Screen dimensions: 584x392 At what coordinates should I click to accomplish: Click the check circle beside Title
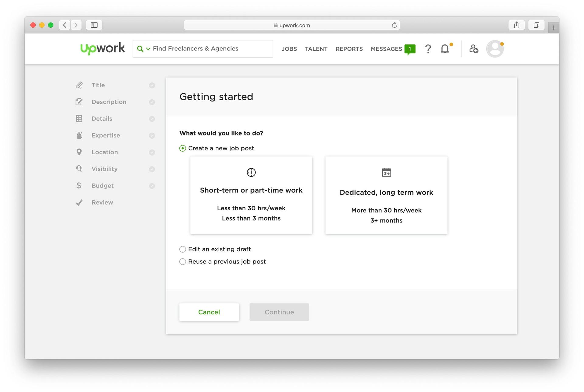point(152,85)
